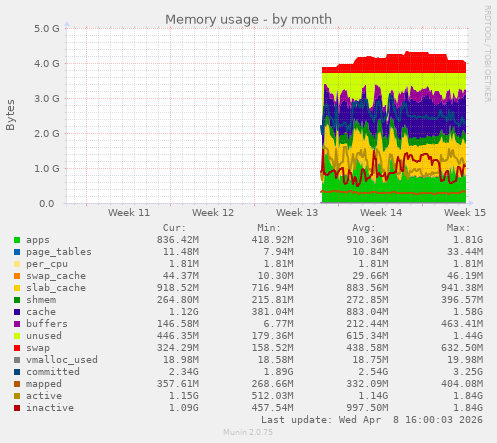Click the dark red inactive legend swatch
Image resolution: width=497 pixels, height=443 pixels.
[17, 408]
